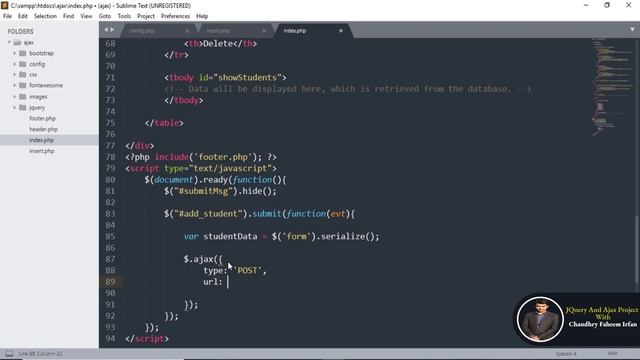Open the Project menu

click(146, 16)
